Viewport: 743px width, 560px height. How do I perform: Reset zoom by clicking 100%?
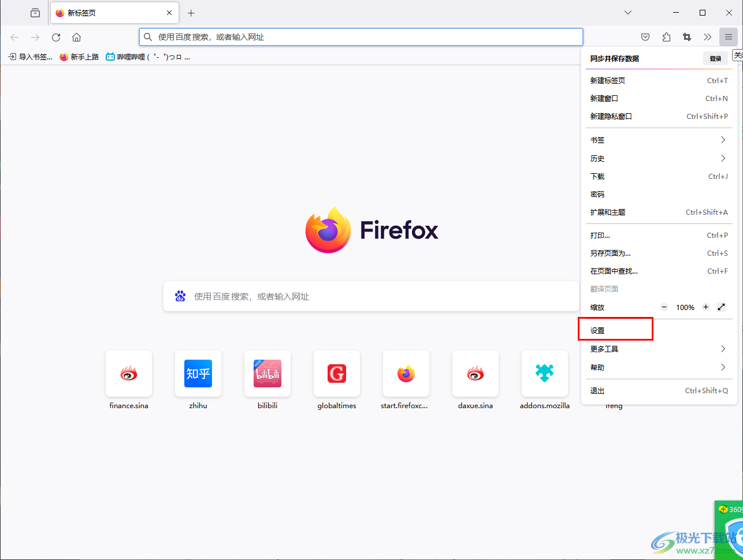click(x=685, y=308)
